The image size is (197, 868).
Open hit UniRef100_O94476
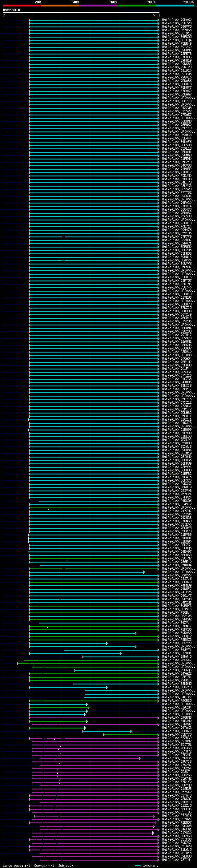point(177,230)
